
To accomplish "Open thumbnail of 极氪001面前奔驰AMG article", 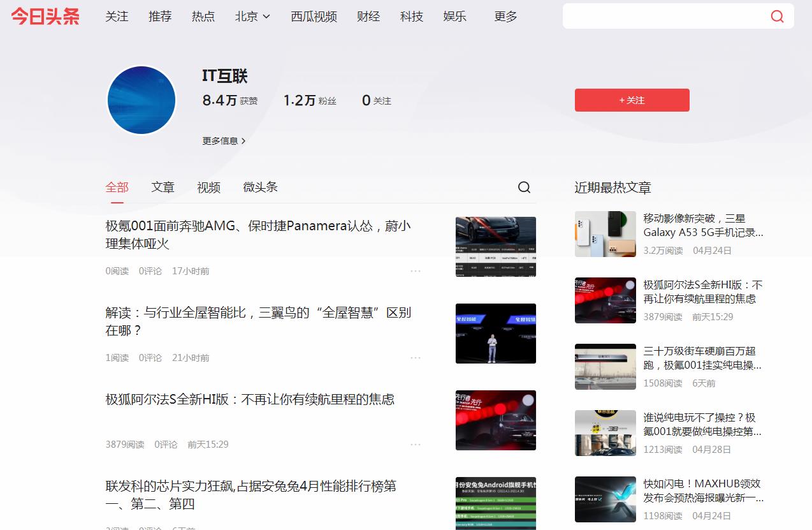I will 496,247.
